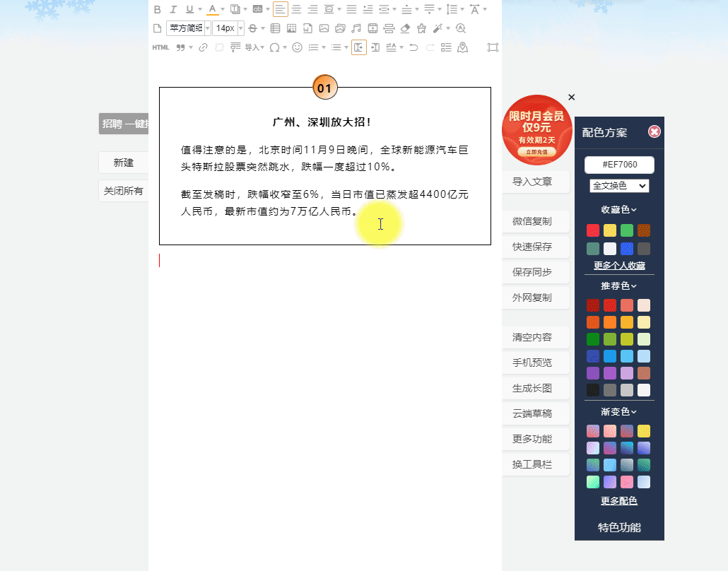Viewport: 728px width, 571px height.
Task: Insert an ordered list
Action: (313, 47)
